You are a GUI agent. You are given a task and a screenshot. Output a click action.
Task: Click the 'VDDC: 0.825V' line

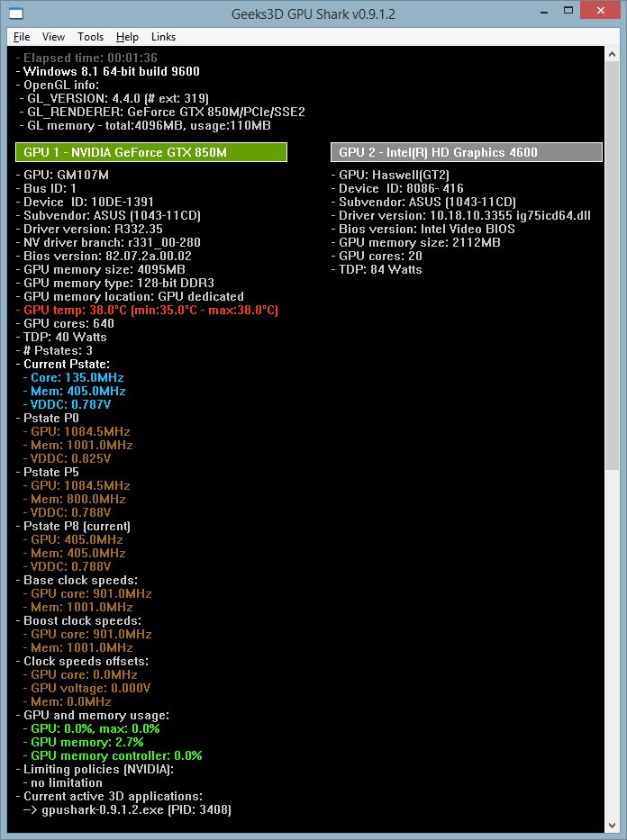pos(67,458)
